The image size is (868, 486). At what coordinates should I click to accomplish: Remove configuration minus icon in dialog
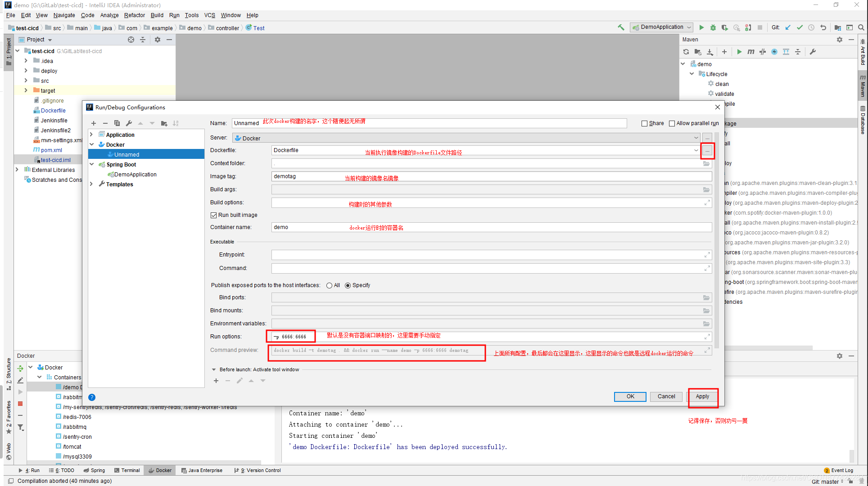(105, 123)
